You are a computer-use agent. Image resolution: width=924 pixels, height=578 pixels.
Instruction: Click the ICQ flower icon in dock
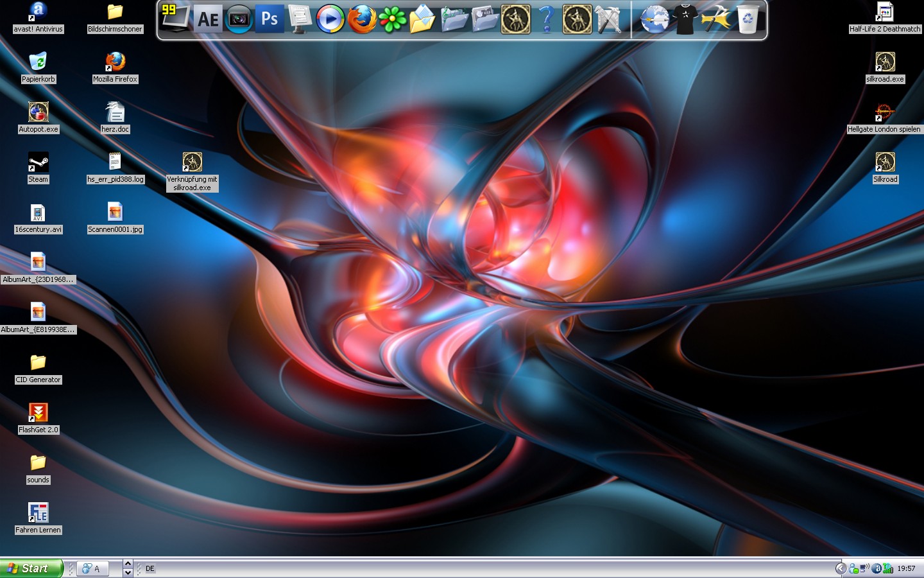(392, 19)
